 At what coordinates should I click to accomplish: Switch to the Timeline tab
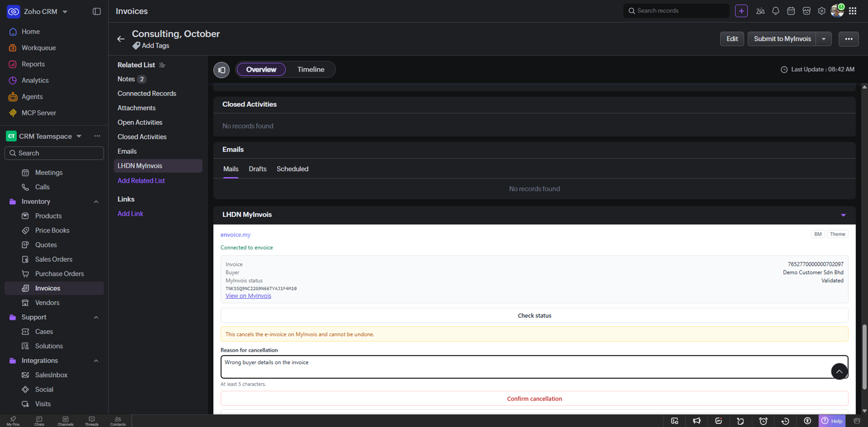pyautogui.click(x=311, y=69)
